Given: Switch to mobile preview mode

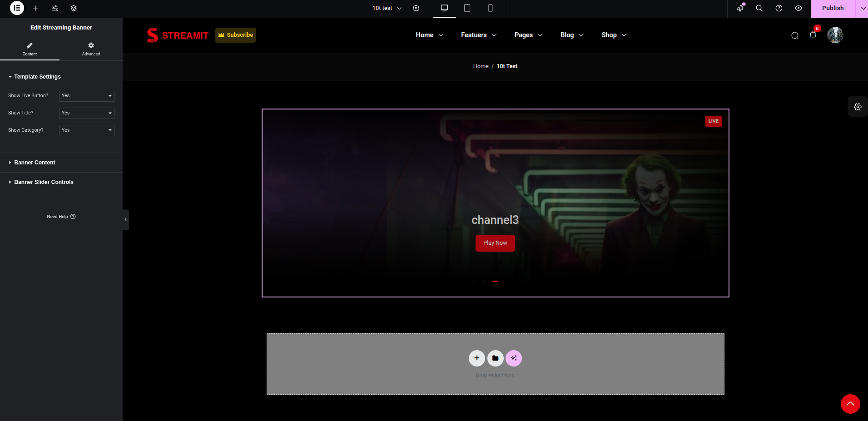Looking at the screenshot, I should pyautogui.click(x=490, y=8).
